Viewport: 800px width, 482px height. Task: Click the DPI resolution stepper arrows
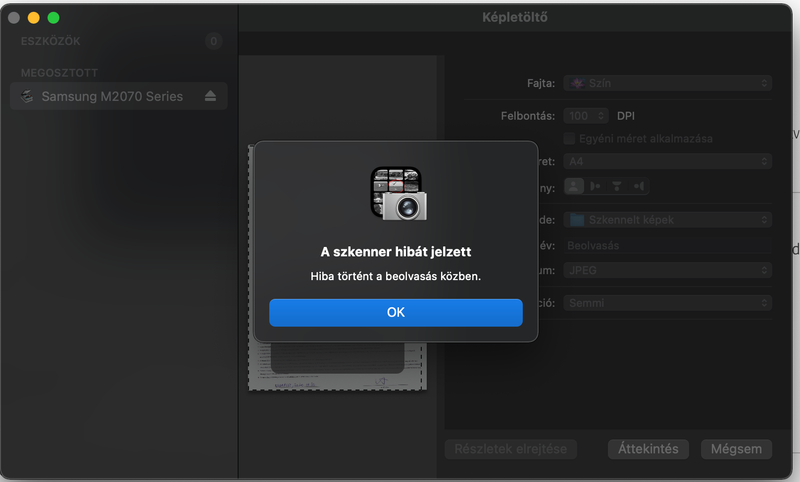pos(602,116)
